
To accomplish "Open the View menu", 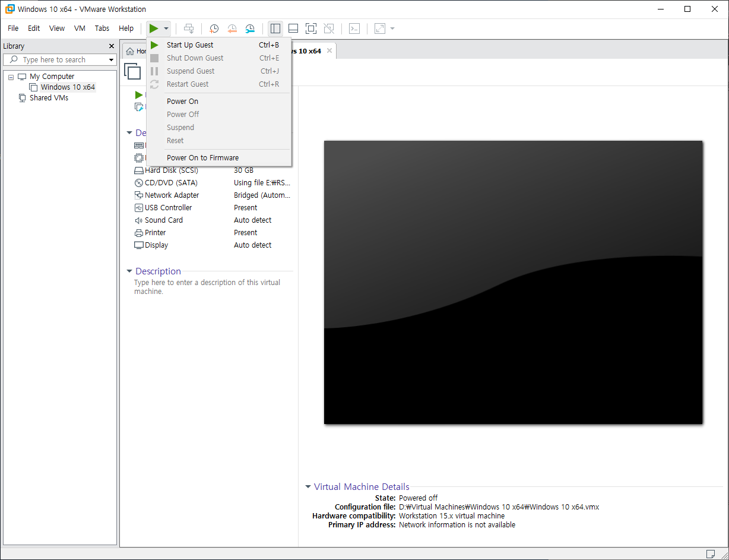I will 57,29.
